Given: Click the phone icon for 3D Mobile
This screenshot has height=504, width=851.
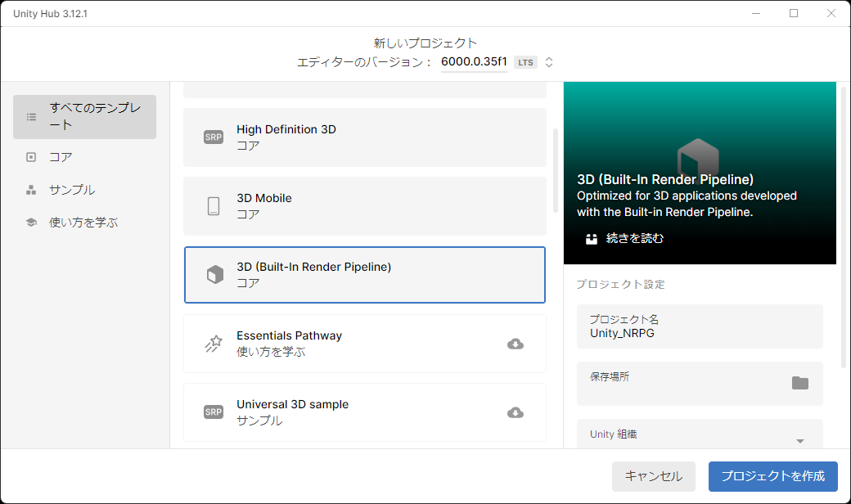Looking at the screenshot, I should [214, 206].
